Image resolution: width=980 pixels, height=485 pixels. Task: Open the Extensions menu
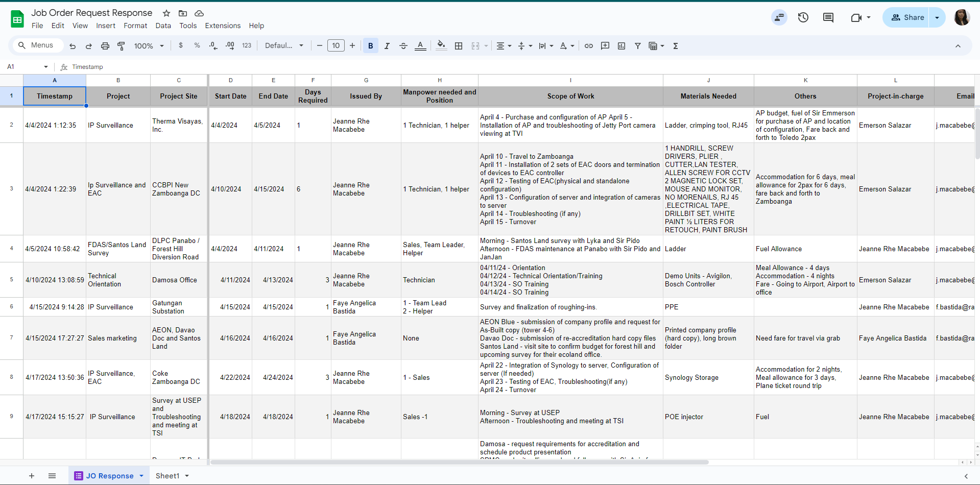click(x=223, y=26)
